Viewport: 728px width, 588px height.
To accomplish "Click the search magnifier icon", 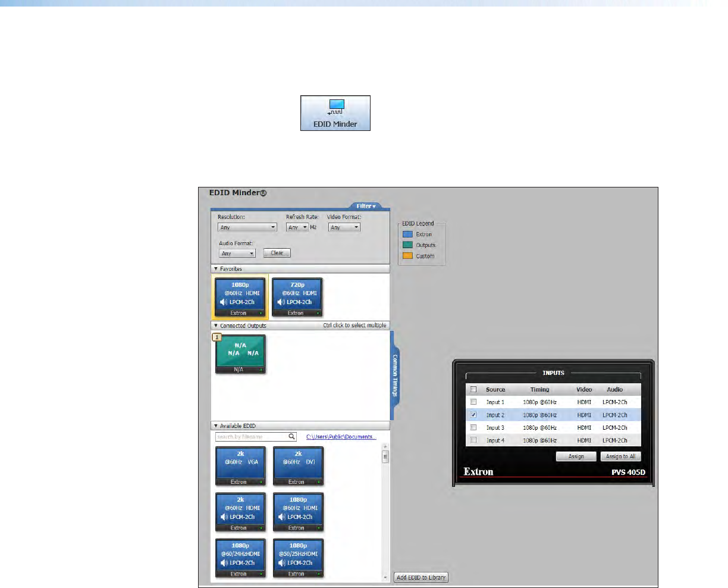I will 292,437.
